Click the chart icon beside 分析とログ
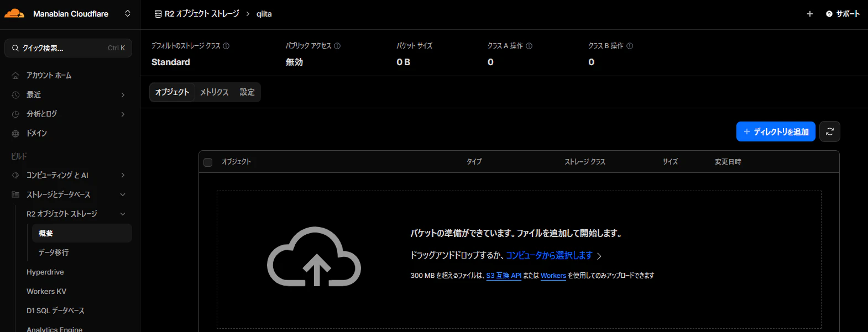868x332 pixels. tap(15, 114)
